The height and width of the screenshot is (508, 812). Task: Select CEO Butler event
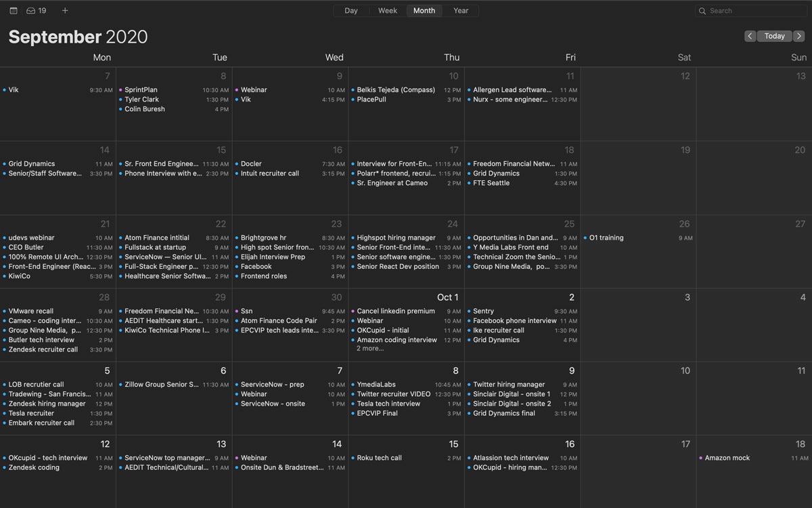point(58,247)
